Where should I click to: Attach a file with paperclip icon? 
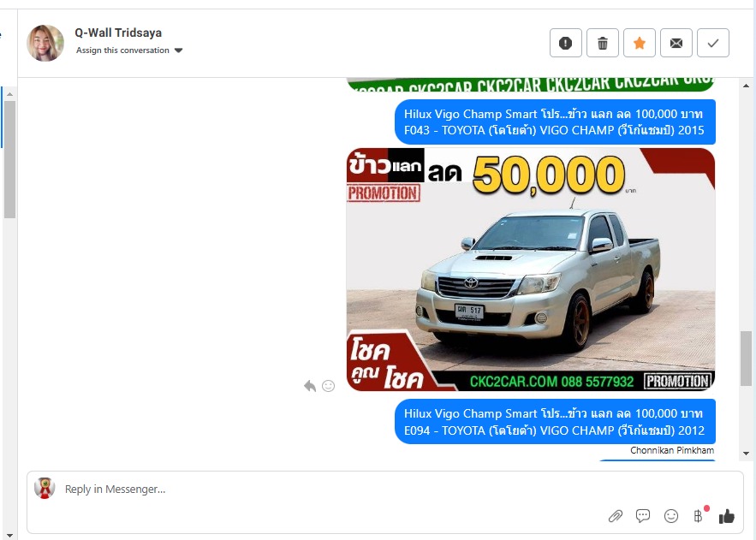click(616, 516)
